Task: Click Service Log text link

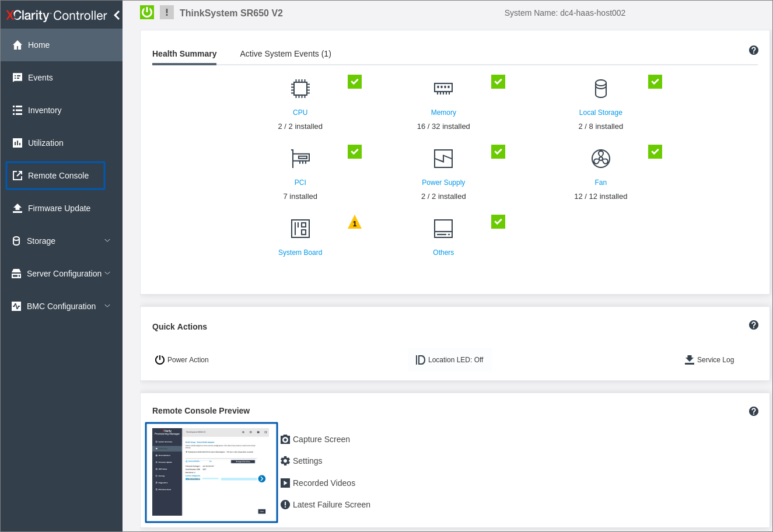Action: [715, 360]
